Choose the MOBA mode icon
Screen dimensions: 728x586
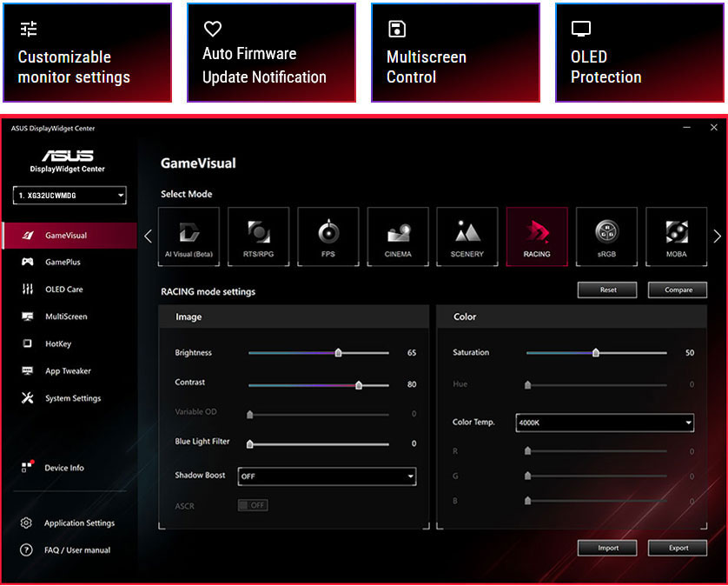(x=676, y=236)
